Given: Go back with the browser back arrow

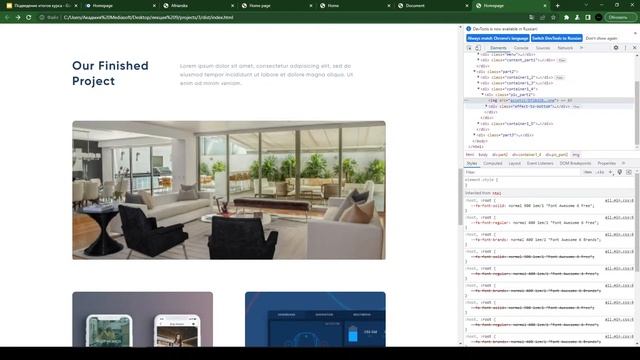Looking at the screenshot, I should tap(7, 18).
